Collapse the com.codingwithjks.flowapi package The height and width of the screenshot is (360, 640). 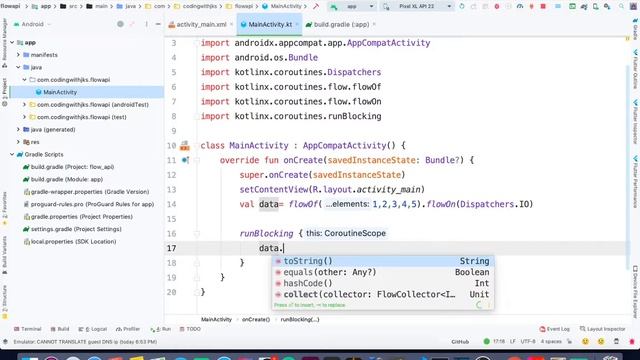coord(24,80)
